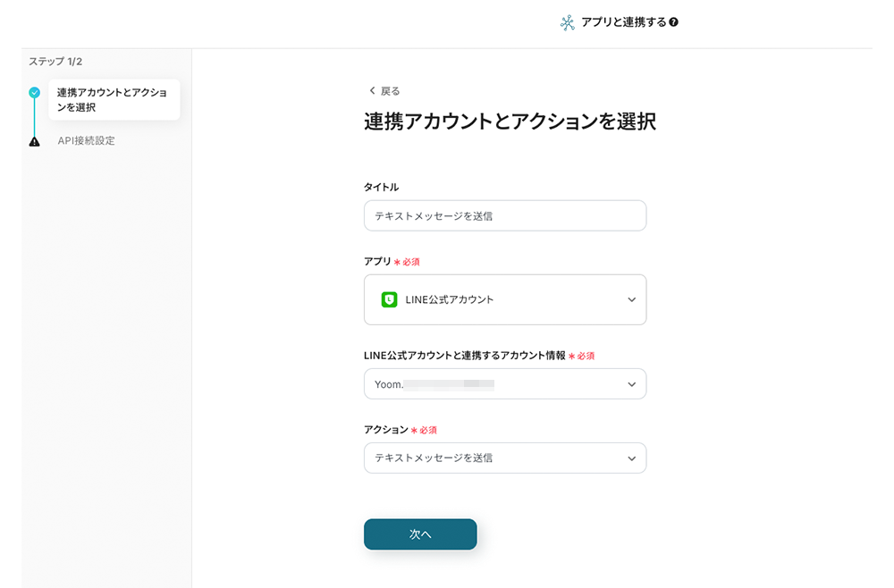The height and width of the screenshot is (588, 894).
Task: Click the 連携アカウントとアクションを選択 page heading
Action: click(510, 122)
